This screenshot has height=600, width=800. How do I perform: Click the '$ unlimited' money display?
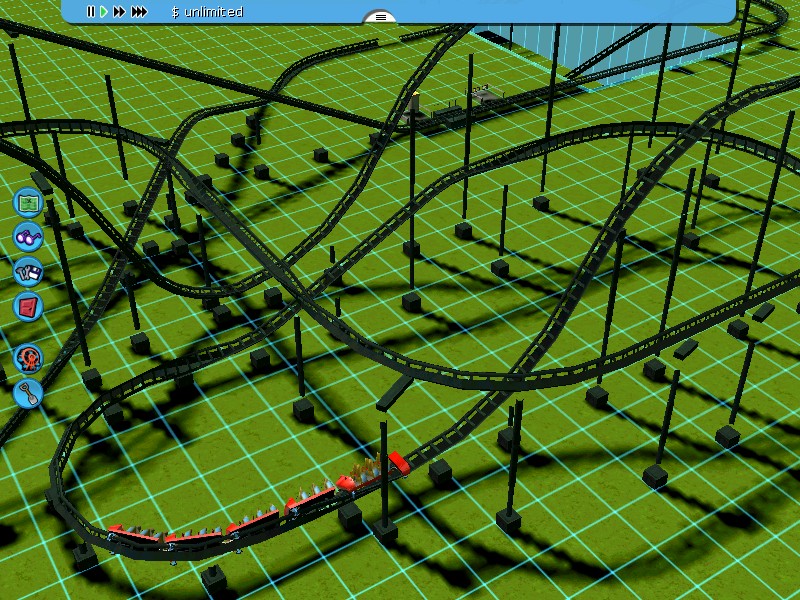(x=207, y=12)
